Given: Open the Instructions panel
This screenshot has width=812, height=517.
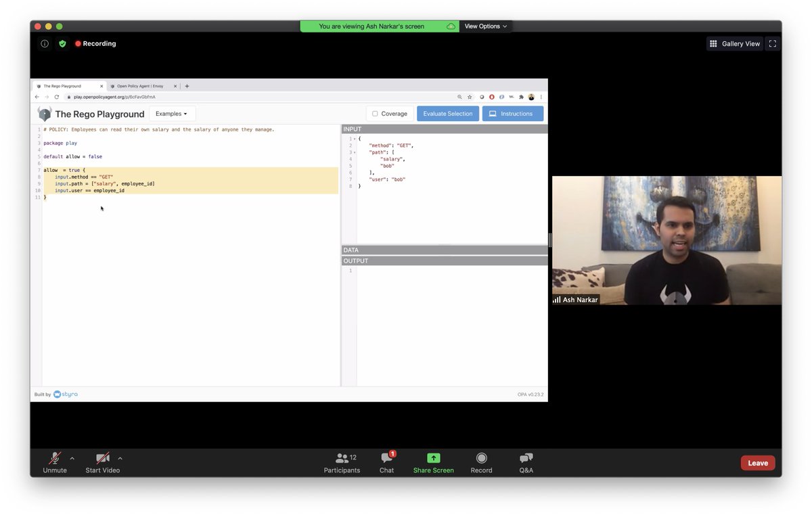Looking at the screenshot, I should pyautogui.click(x=512, y=113).
